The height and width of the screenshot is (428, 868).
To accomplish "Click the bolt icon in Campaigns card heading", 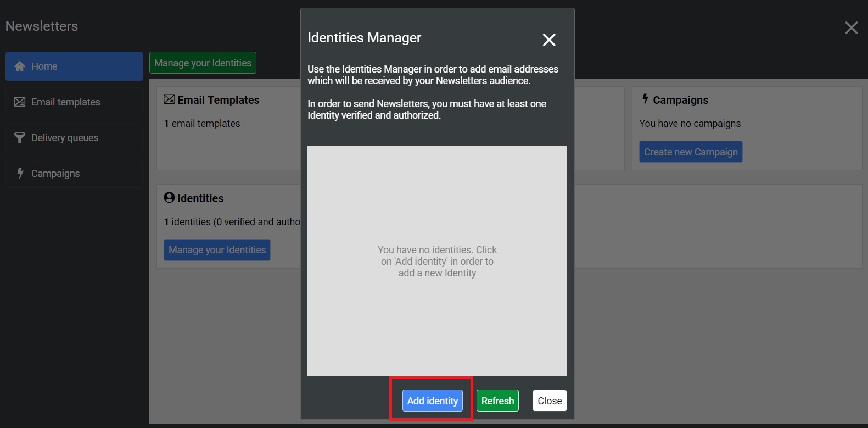I will pyautogui.click(x=645, y=99).
